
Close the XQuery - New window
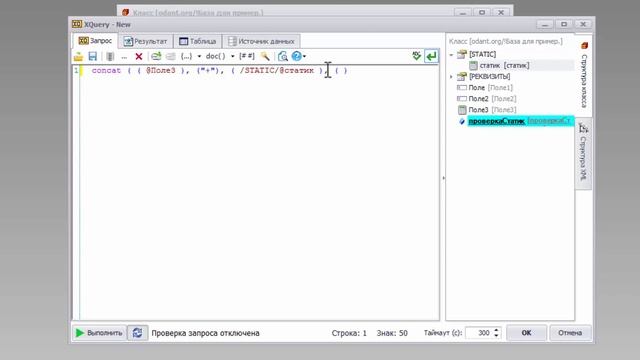click(x=583, y=24)
